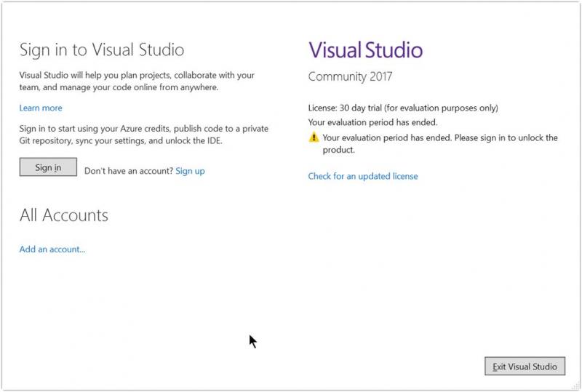Click the 'Sign in to Visual Studio' heading
This screenshot has width=582, height=392.
click(102, 49)
